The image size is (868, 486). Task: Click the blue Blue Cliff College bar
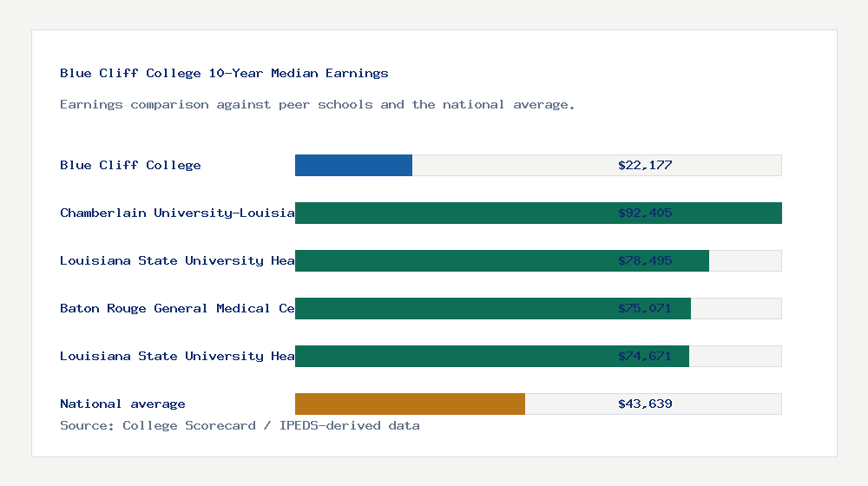click(x=354, y=166)
